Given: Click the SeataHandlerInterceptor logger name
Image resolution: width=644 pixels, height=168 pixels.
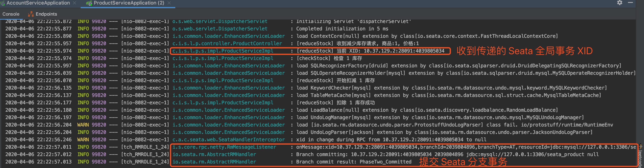Looking at the screenshot, I should [229, 139].
